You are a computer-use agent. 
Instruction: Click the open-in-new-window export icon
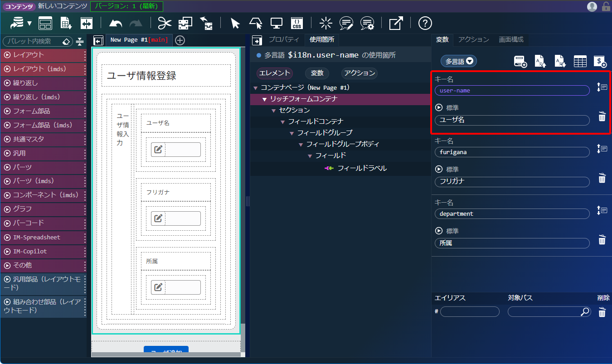tap(396, 24)
